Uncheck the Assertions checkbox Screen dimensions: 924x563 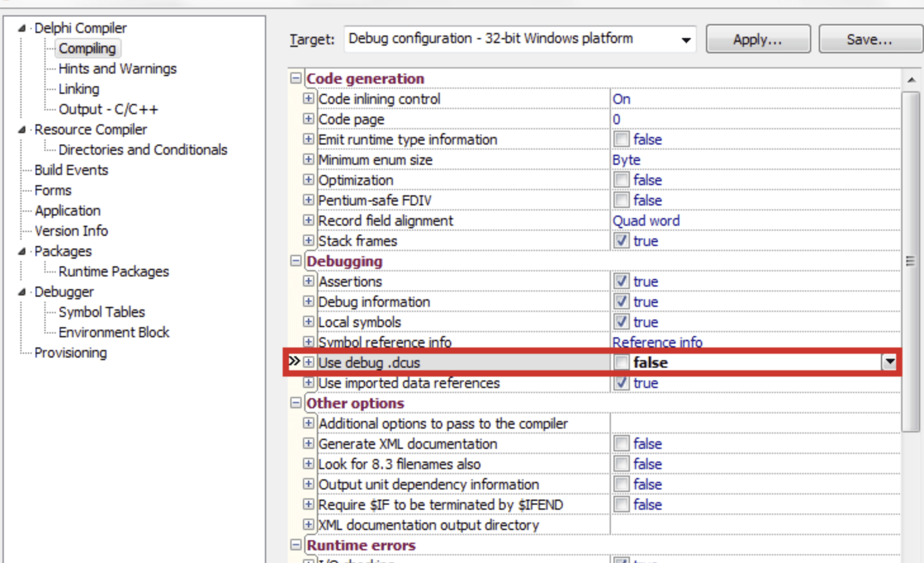621,281
